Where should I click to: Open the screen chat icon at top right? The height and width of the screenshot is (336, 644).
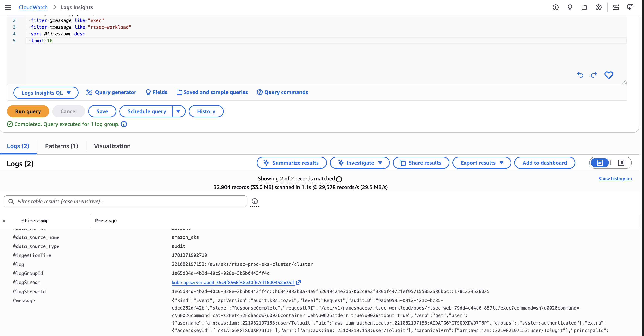[630, 8]
